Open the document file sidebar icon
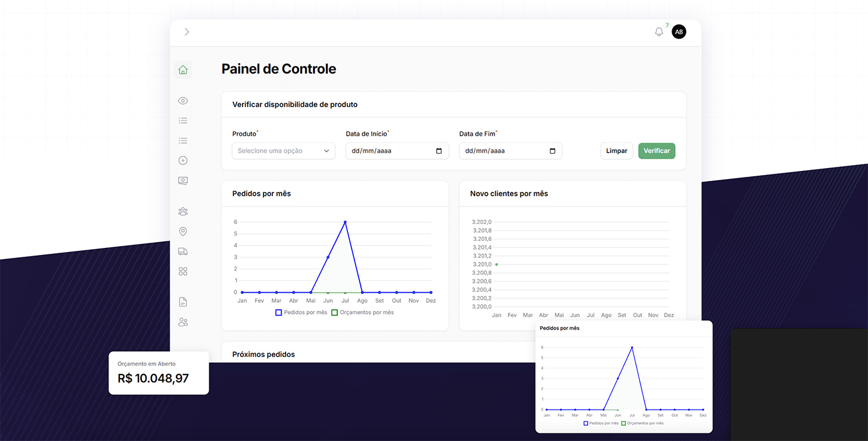The image size is (868, 441). 183,302
